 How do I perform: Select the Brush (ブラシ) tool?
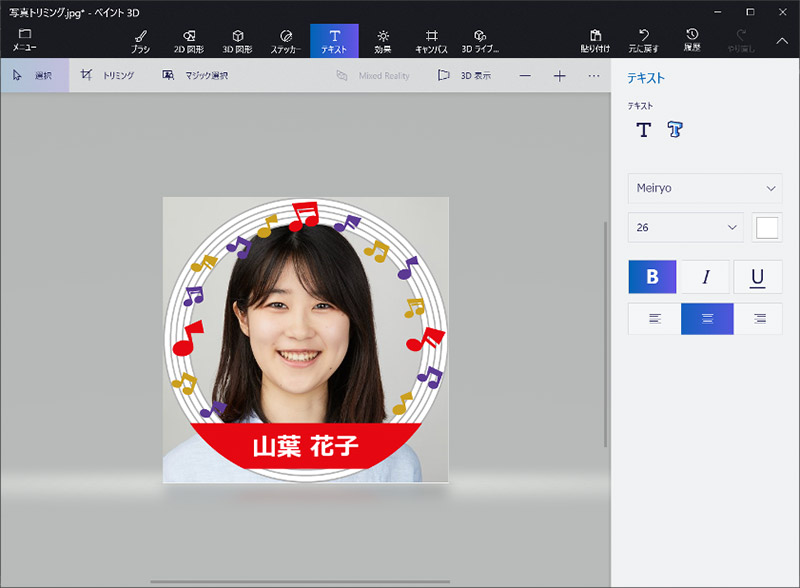[x=140, y=40]
